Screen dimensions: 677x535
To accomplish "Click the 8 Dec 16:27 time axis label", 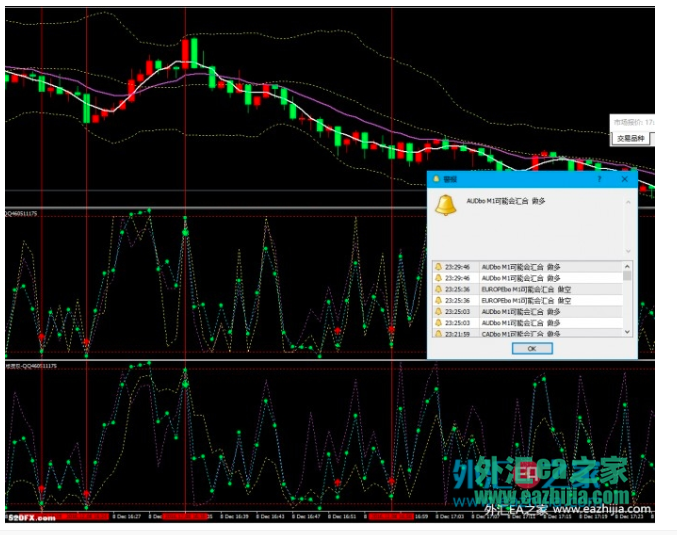I will (127, 516).
